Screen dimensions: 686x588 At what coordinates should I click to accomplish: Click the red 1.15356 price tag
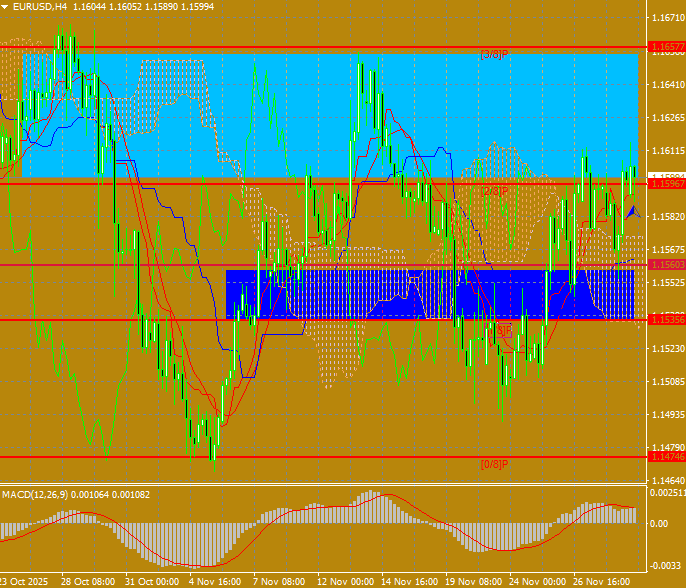click(667, 320)
